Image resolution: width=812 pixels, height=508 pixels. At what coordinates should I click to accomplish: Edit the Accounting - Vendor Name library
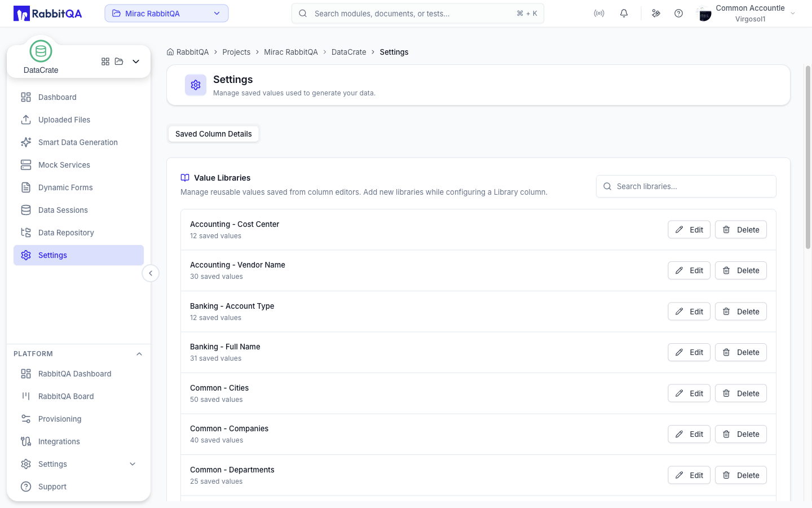click(689, 270)
